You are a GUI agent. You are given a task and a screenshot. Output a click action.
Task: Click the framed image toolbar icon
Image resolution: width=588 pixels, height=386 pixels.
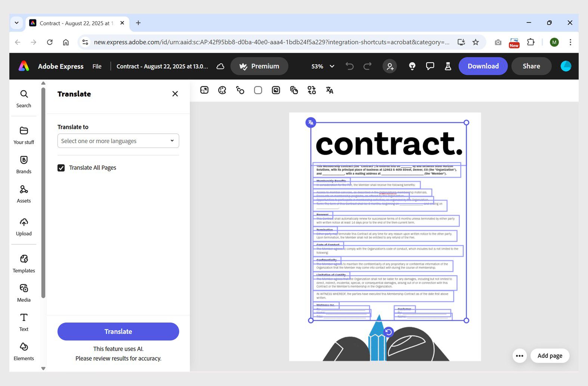(276, 90)
